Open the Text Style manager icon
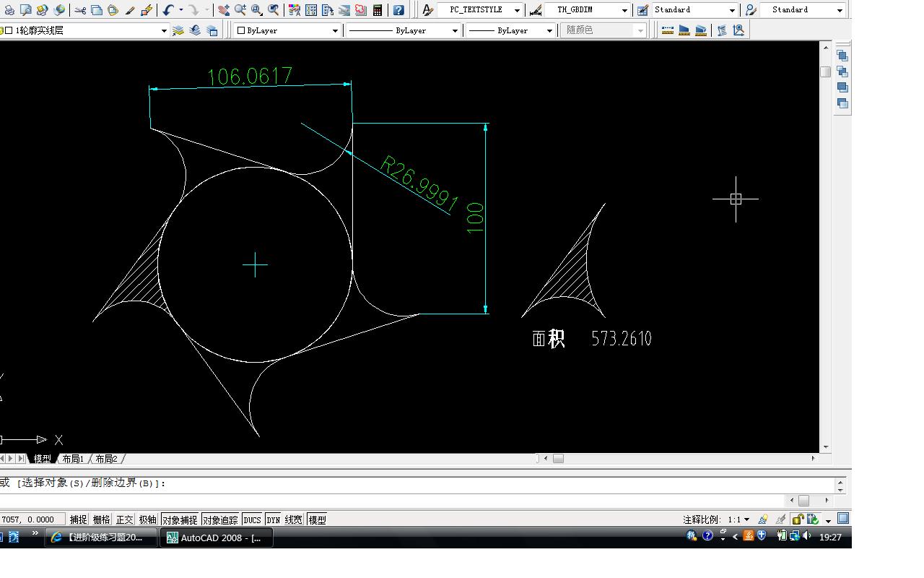This screenshot has width=924, height=578. click(428, 10)
